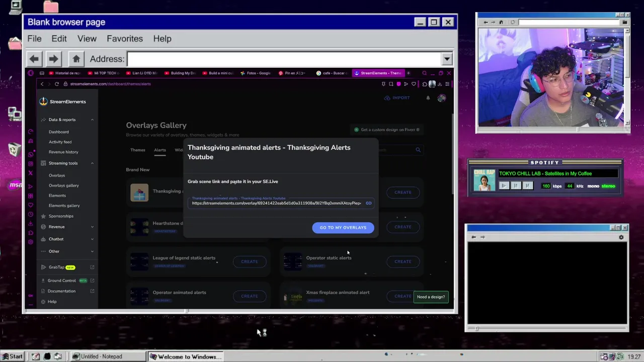The width and height of the screenshot is (644, 362).
Task: Open the Help menu in the menu bar
Action: point(162,39)
